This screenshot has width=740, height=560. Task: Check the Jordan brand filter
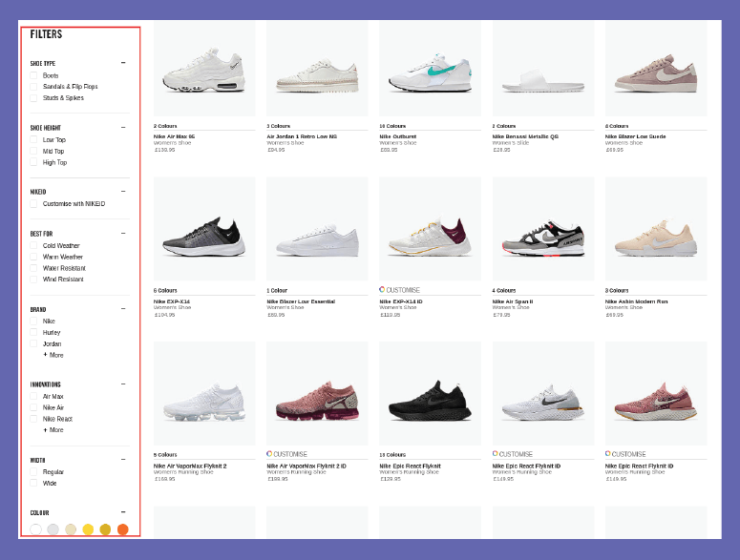click(x=33, y=343)
